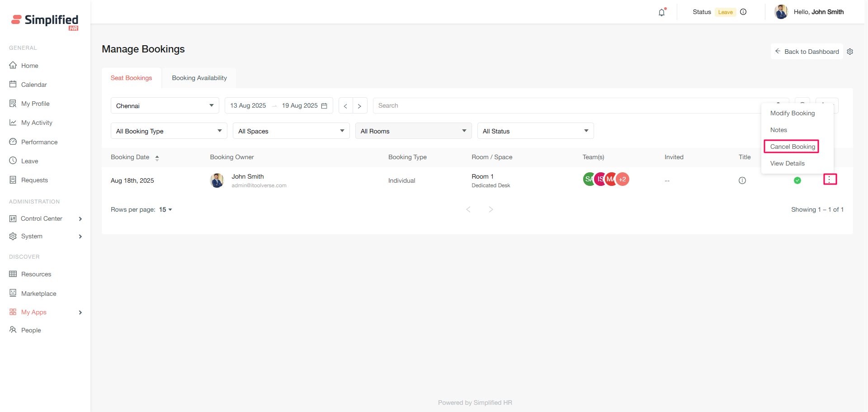
Task: Sort by the Booking Date column header
Action: (x=130, y=157)
